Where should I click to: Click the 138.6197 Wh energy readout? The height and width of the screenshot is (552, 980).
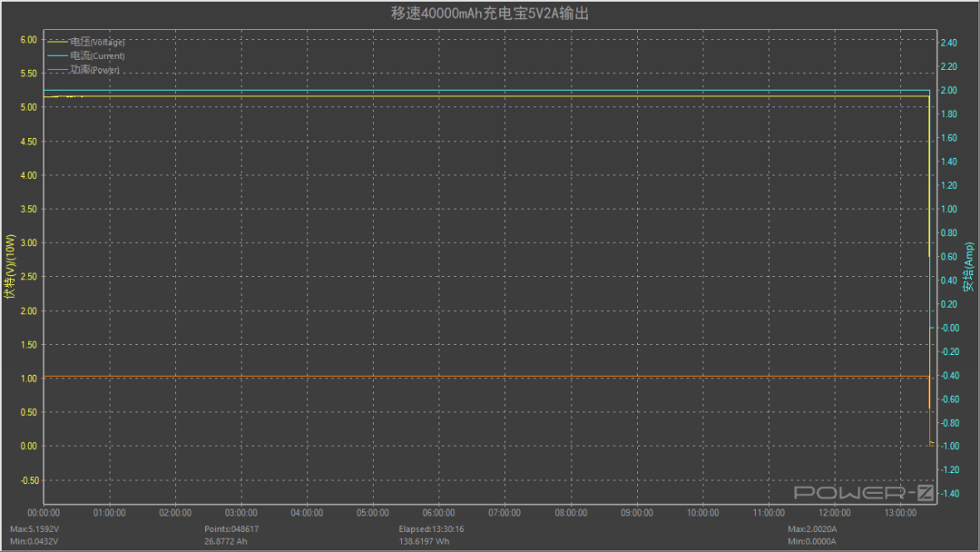tap(424, 541)
